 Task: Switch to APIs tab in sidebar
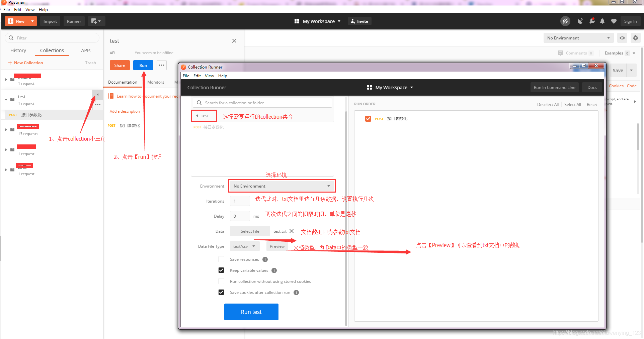click(86, 50)
